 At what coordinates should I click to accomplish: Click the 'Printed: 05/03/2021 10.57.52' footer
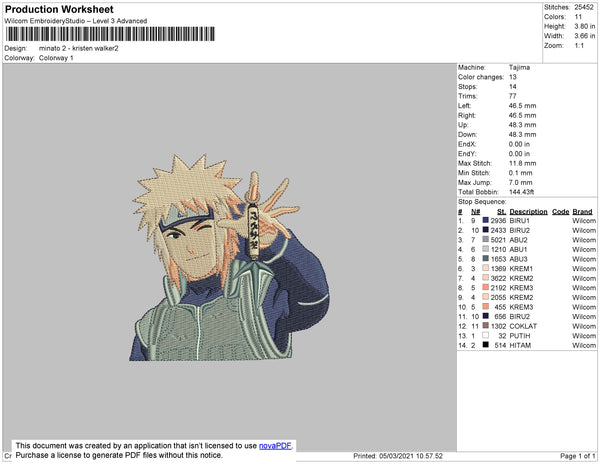398,456
